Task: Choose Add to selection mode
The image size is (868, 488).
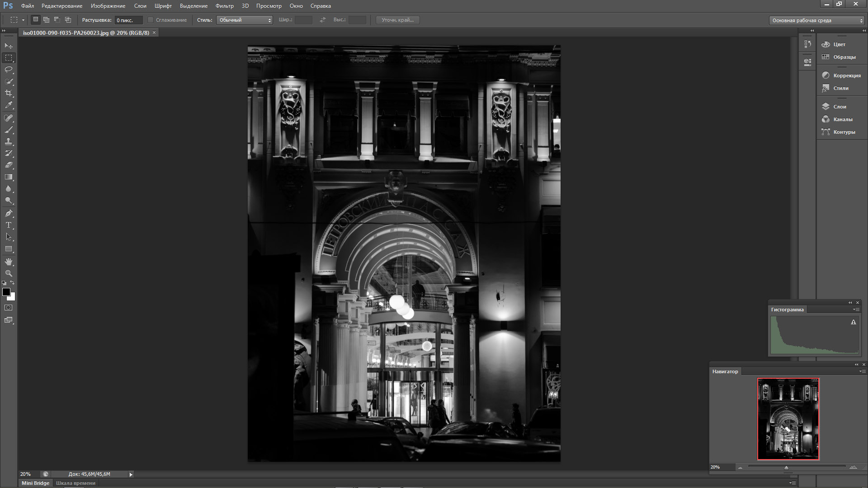Action: tap(46, 20)
